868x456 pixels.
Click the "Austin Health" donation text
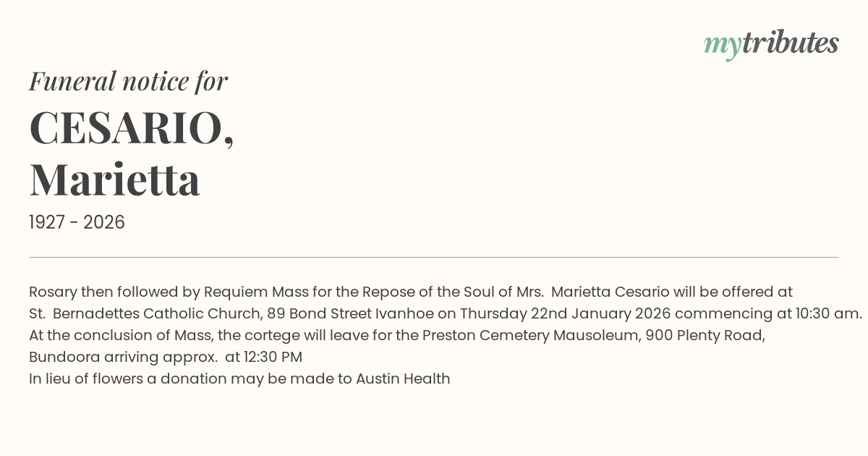[403, 379]
